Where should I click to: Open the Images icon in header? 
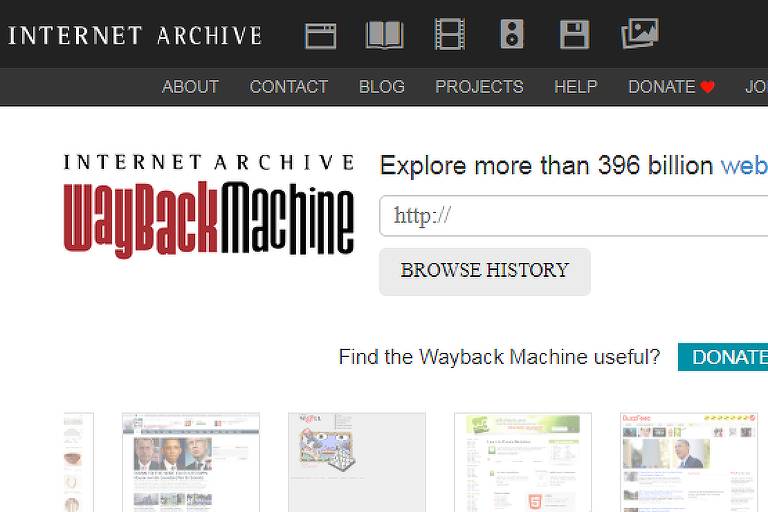(640, 33)
